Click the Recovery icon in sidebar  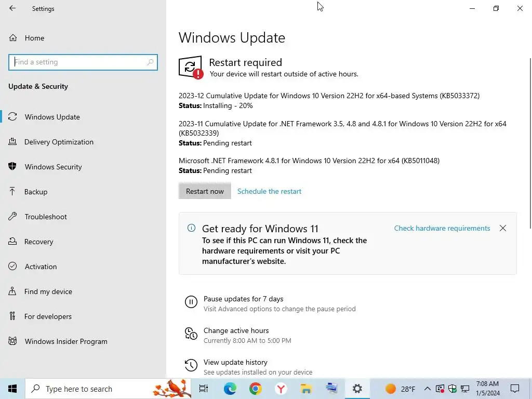pos(12,241)
